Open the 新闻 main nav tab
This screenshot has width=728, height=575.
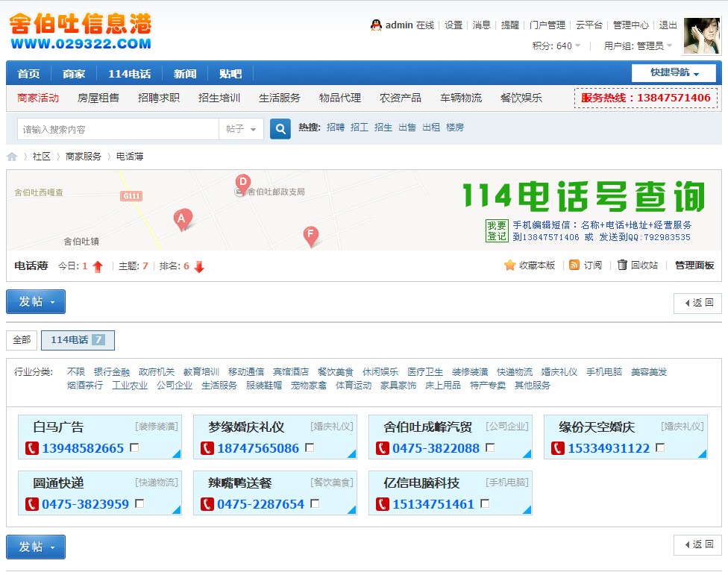click(185, 74)
